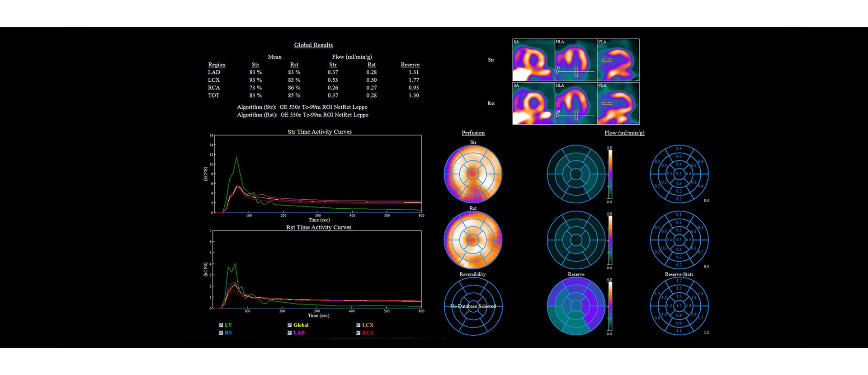The height and width of the screenshot is (375, 868).
Task: Hide the LAD curve via checkbox
Action: tap(290, 333)
